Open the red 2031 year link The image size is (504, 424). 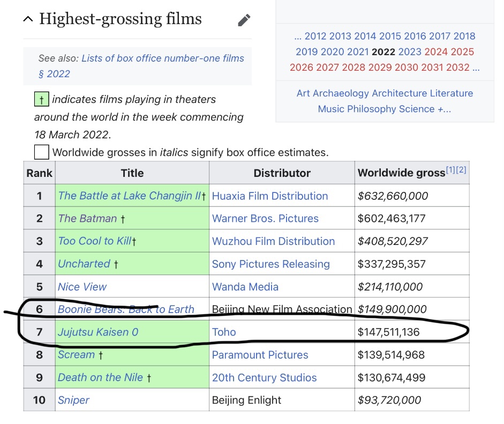click(x=432, y=67)
